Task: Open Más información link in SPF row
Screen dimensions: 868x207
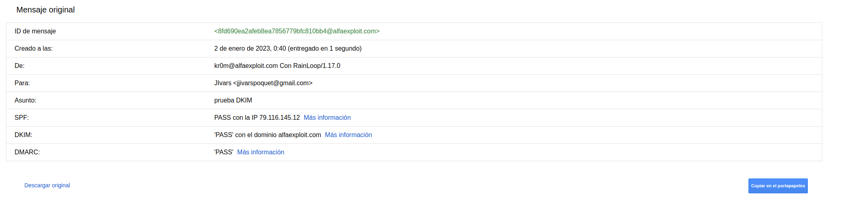Action: tap(327, 117)
